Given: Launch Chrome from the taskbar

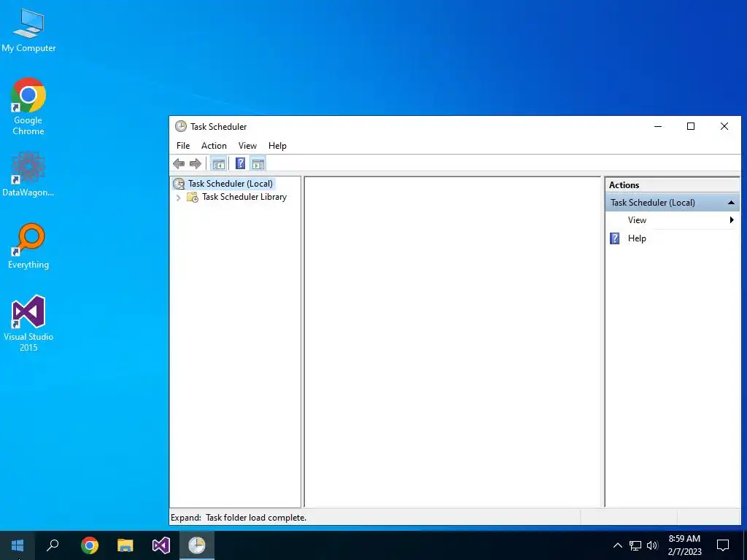Looking at the screenshot, I should point(90,545).
